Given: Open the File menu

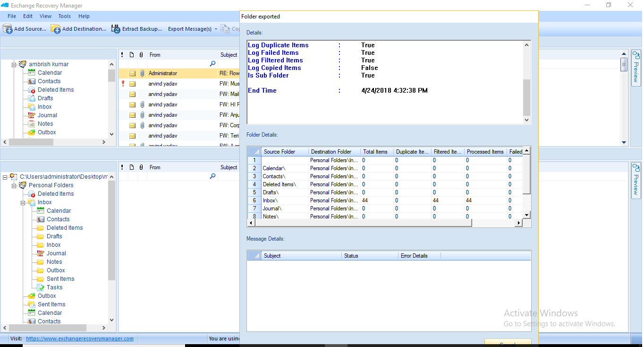Looking at the screenshot, I should (12, 16).
